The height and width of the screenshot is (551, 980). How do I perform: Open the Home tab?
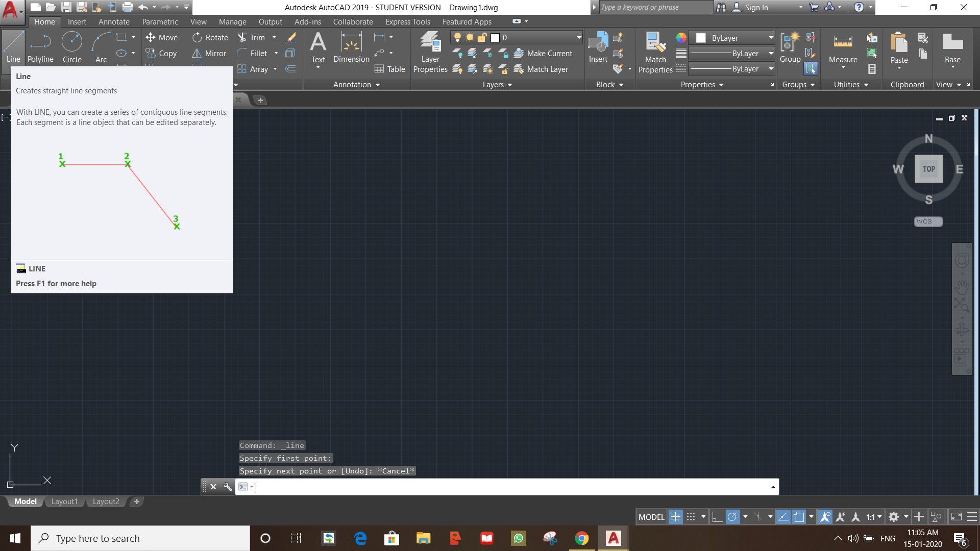click(x=44, y=21)
